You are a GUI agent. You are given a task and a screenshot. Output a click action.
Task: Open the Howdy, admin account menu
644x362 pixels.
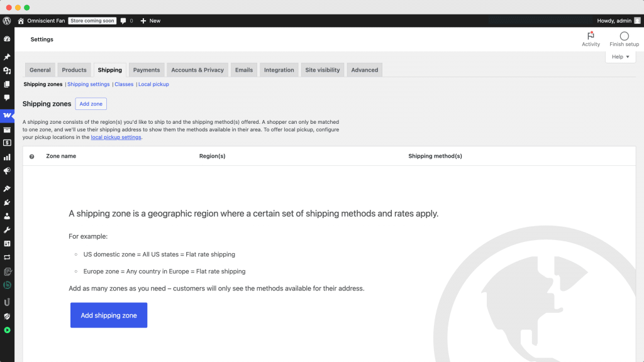point(618,21)
